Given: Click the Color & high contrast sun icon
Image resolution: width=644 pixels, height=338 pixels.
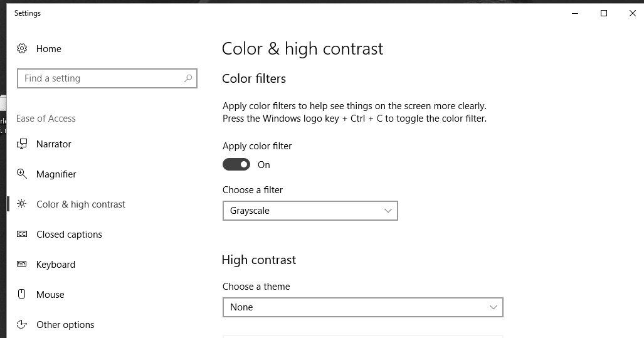Looking at the screenshot, I should [22, 204].
